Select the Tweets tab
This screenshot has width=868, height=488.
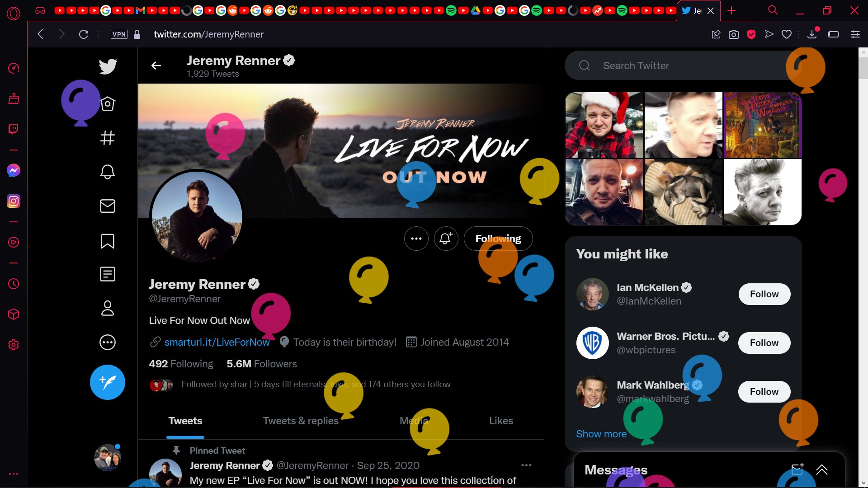[185, 421]
